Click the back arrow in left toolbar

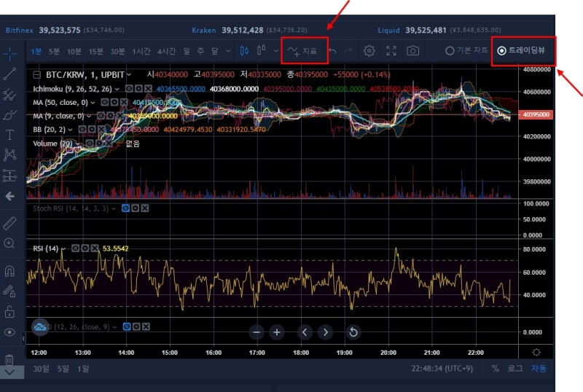9,196
